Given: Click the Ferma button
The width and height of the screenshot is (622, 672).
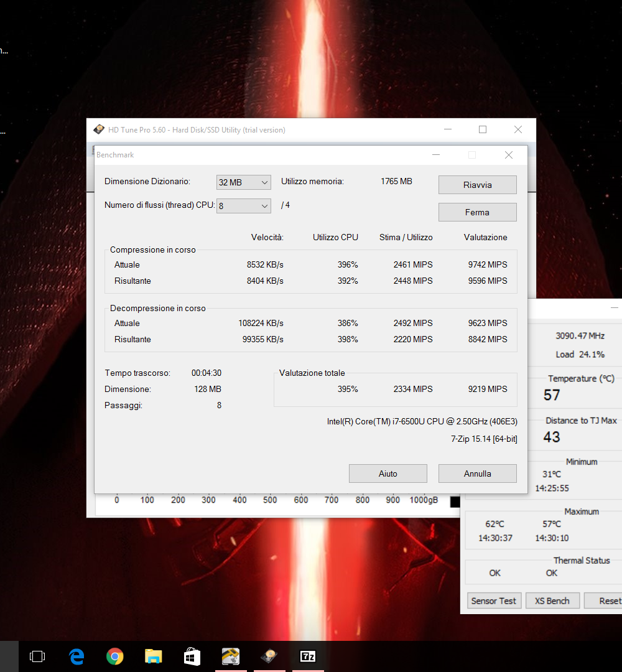Looking at the screenshot, I should click(x=477, y=213).
